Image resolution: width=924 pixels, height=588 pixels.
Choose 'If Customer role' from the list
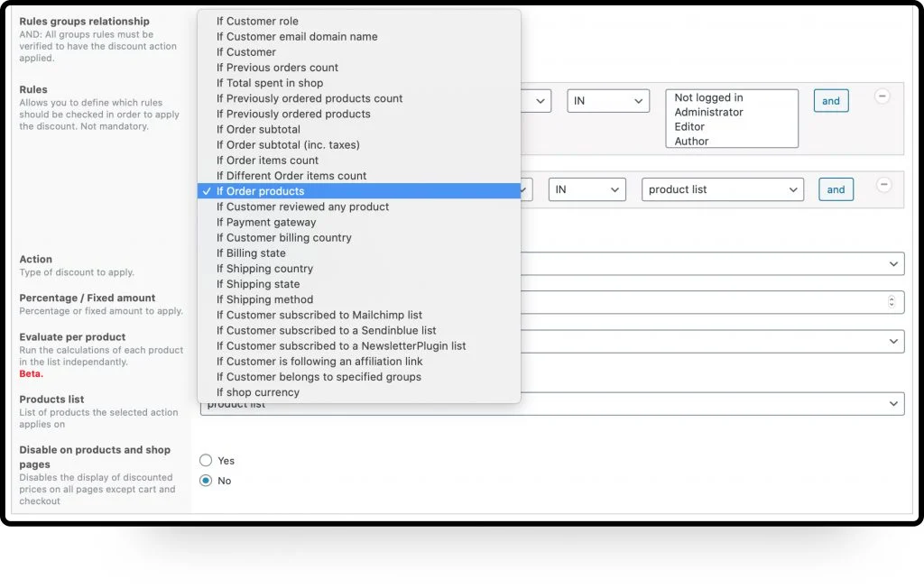pos(257,21)
